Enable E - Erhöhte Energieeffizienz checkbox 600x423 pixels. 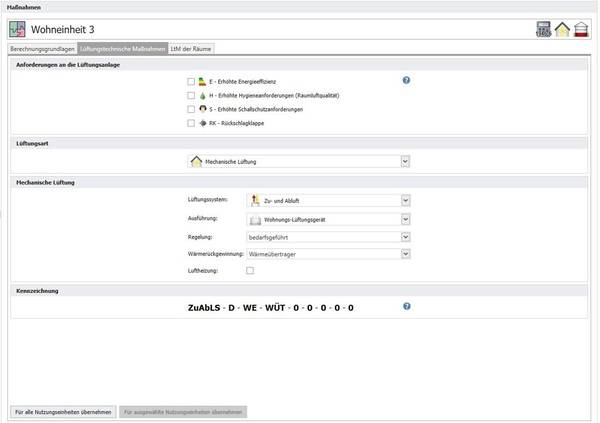pos(190,81)
